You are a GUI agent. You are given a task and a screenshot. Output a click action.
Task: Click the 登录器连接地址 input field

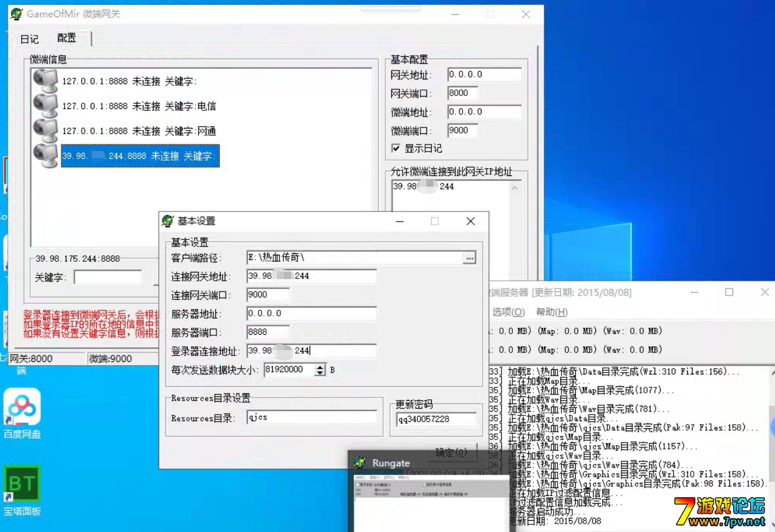point(311,351)
